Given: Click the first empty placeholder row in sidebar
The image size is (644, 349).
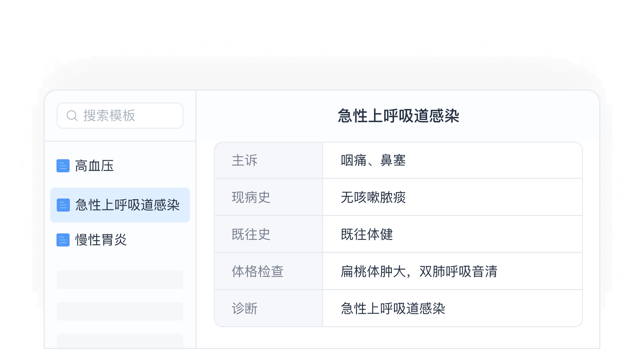Looking at the screenshot, I should coord(120,279).
